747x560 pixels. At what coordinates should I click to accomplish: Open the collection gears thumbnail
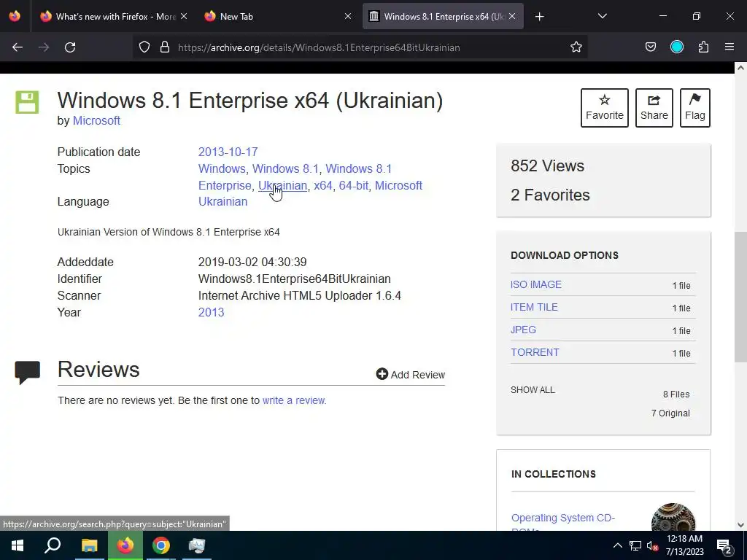673,517
